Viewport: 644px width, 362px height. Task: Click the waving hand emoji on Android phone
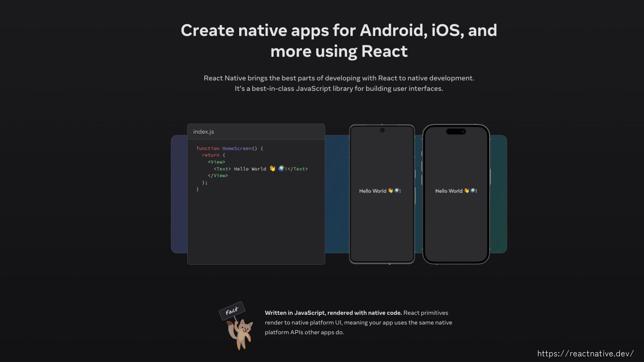(390, 191)
